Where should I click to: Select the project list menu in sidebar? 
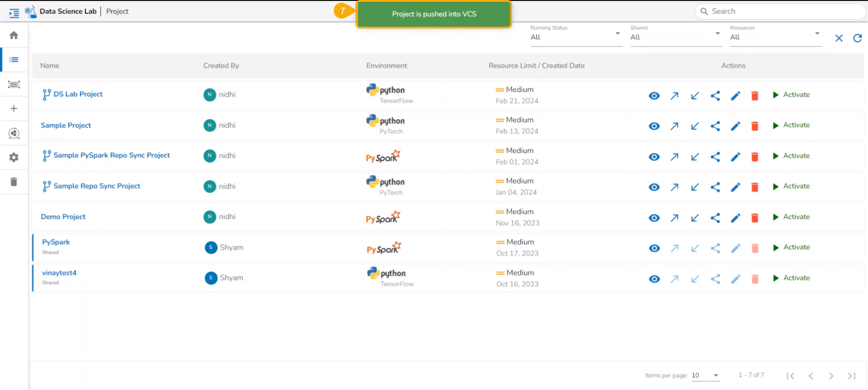coord(14,60)
